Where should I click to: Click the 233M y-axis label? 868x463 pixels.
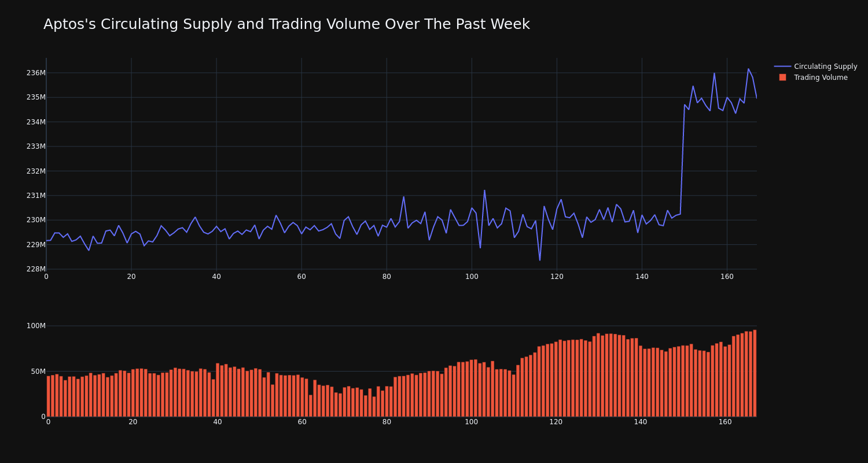coord(36,146)
